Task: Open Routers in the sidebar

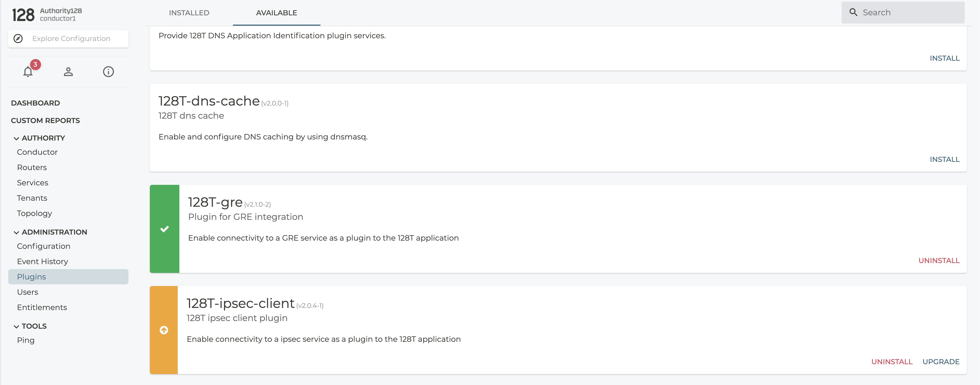Action: click(x=32, y=167)
